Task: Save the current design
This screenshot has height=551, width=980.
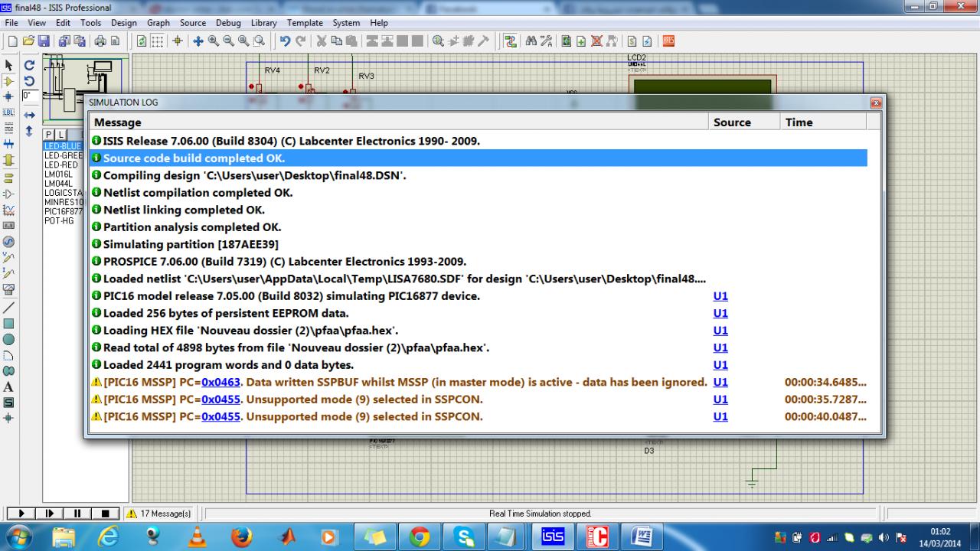Action: coord(43,41)
